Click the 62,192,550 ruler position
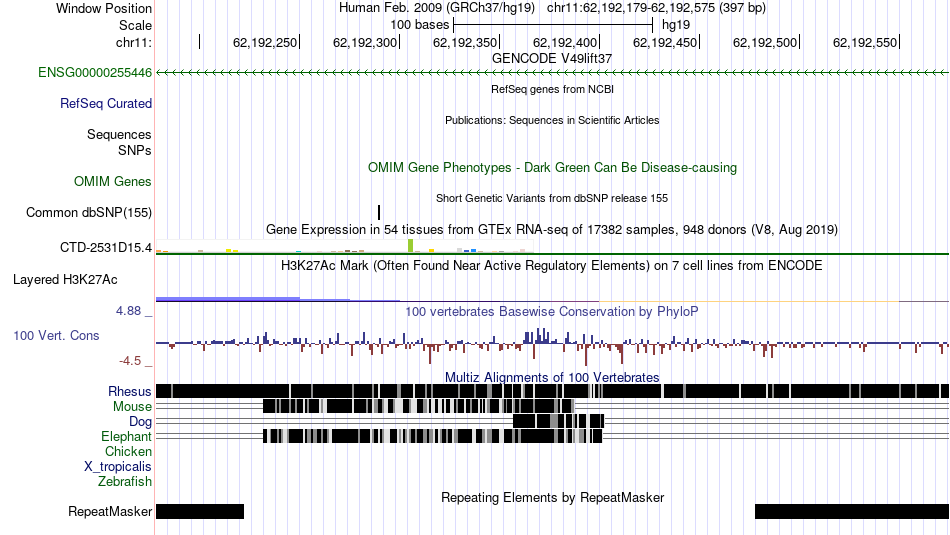The image size is (950, 535). pyautogui.click(x=865, y=42)
